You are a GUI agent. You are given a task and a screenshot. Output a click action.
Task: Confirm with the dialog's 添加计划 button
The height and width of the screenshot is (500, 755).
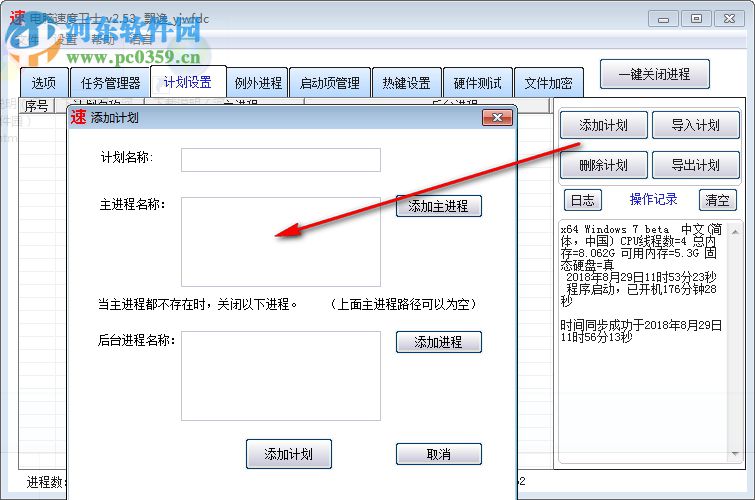point(289,454)
